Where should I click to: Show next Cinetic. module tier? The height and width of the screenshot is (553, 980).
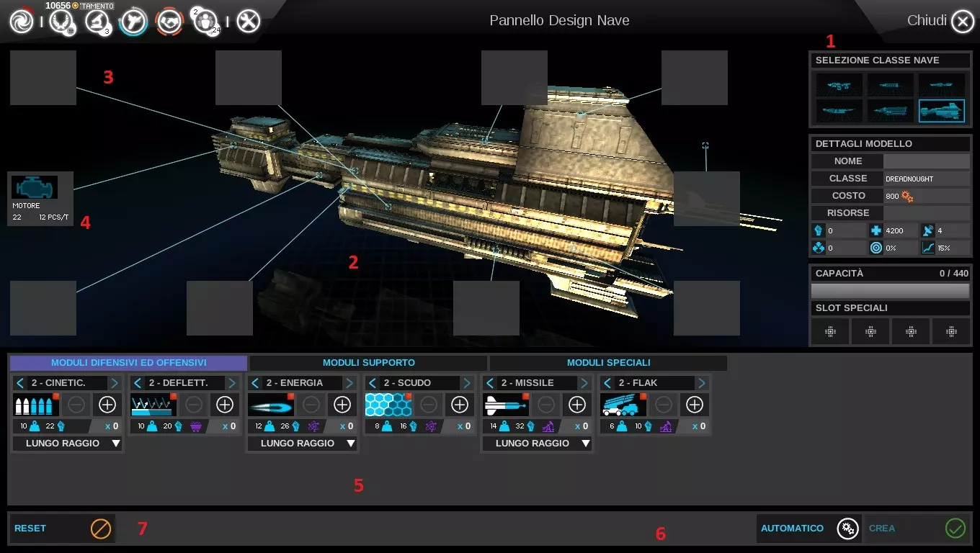click(x=114, y=383)
